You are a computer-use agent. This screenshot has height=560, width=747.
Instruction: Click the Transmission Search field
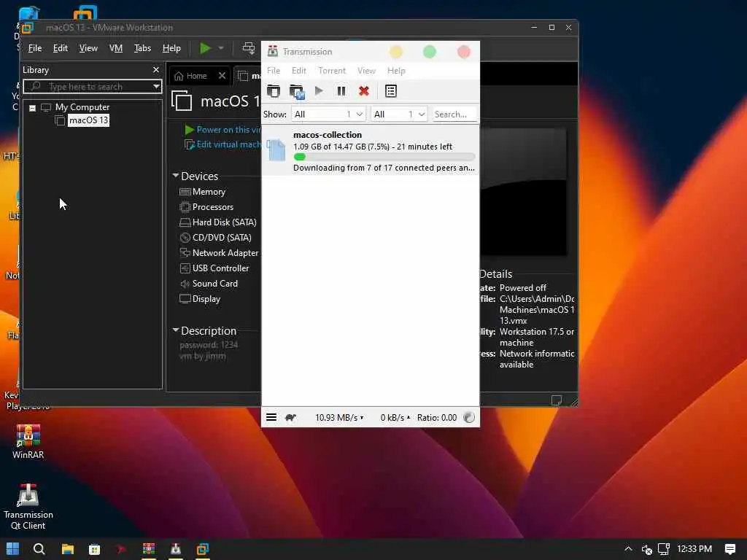[x=454, y=114]
